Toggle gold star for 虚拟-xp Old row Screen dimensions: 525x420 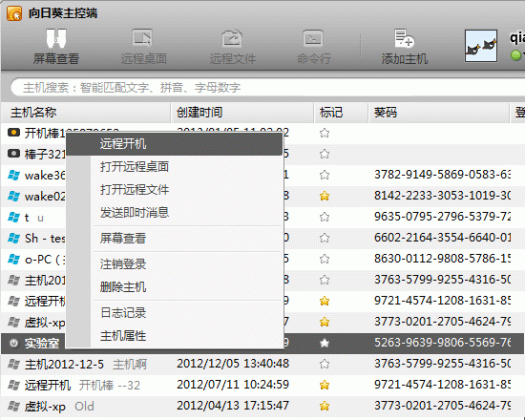pyautogui.click(x=325, y=407)
